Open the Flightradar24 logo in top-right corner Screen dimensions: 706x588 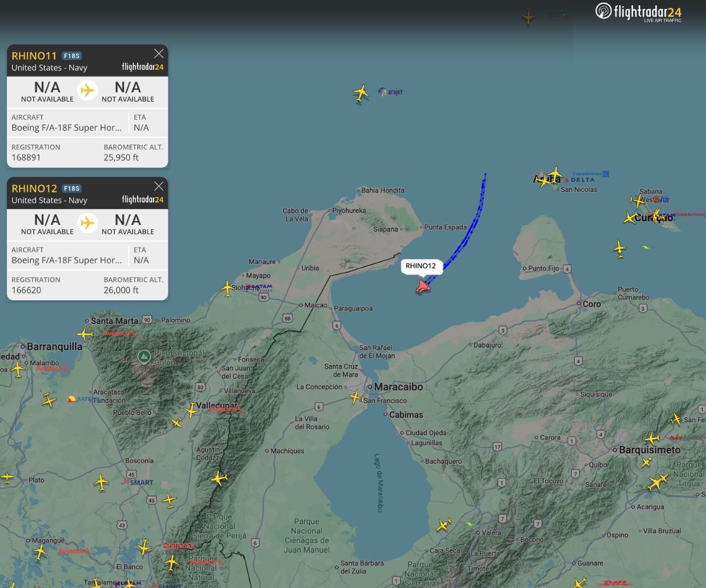point(638,12)
